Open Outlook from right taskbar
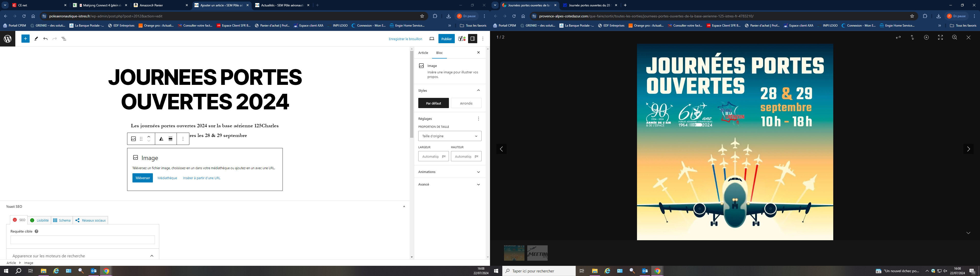The height and width of the screenshot is (276, 980). (644, 271)
